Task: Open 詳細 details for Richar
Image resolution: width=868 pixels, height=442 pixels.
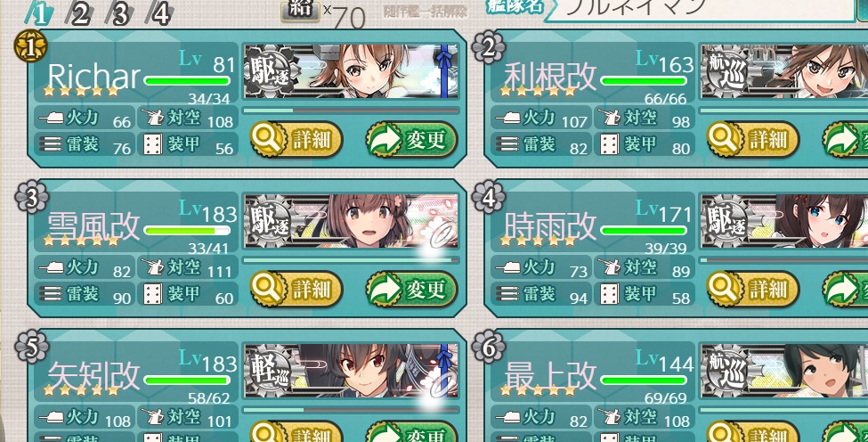Action: (x=296, y=140)
